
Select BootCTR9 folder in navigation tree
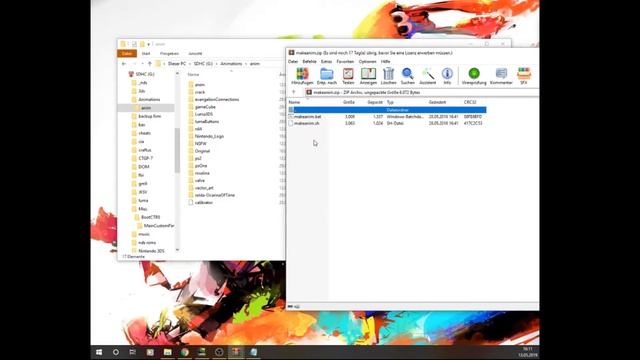[147, 218]
